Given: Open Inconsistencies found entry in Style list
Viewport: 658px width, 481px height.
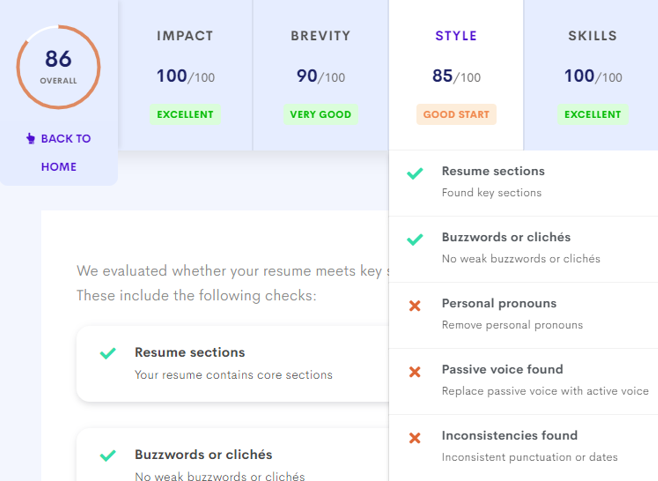Looking at the screenshot, I should click(523, 447).
